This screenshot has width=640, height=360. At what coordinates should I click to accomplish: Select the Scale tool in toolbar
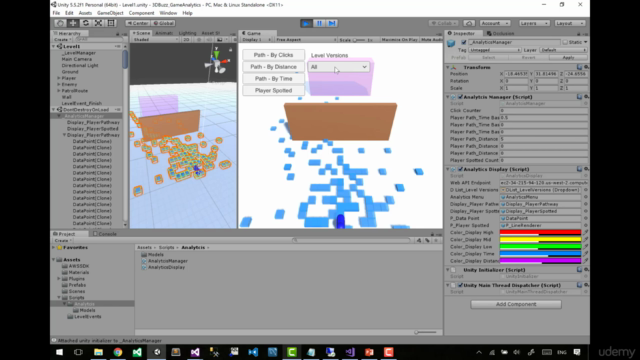tap(98, 23)
